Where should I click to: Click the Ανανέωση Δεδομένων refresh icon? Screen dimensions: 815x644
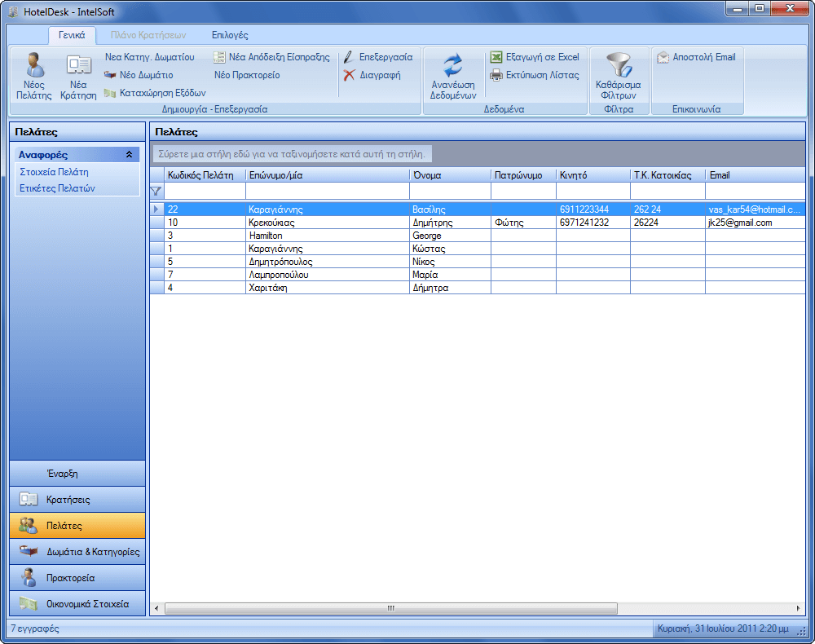coord(452,65)
